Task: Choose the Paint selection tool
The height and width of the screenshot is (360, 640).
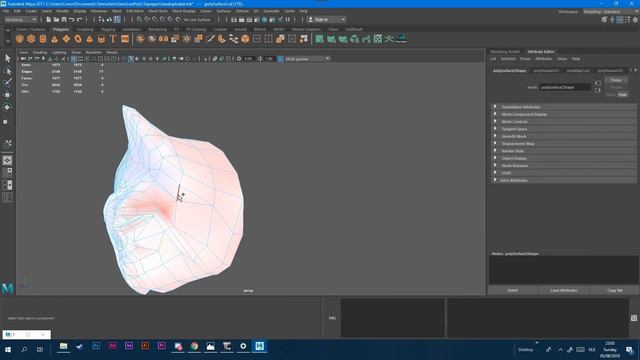Action: [x=7, y=83]
